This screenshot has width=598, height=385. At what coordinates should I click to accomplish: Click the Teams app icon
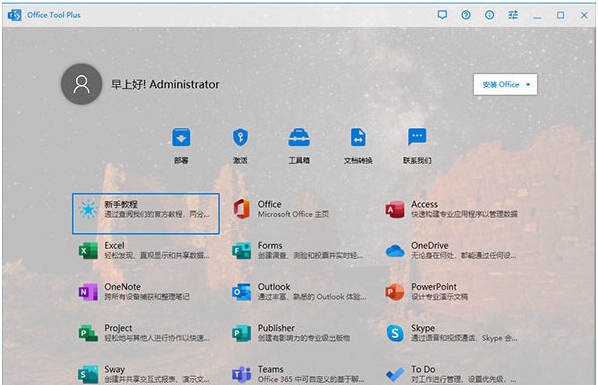click(241, 374)
